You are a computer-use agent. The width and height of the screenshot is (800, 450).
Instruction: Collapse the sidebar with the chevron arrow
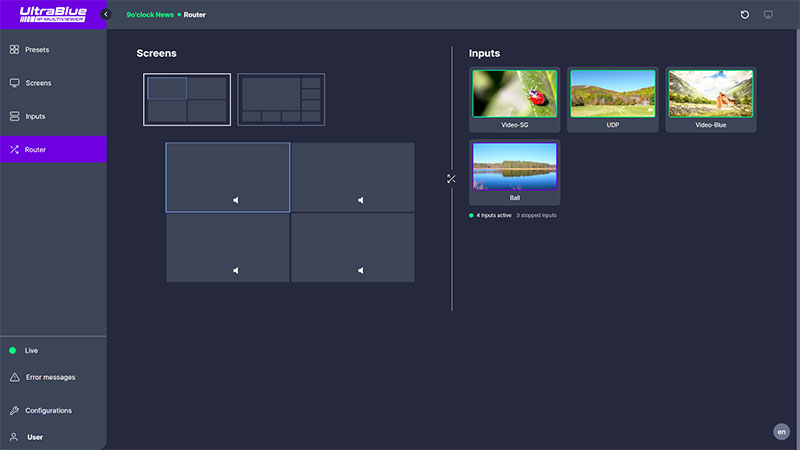[106, 15]
